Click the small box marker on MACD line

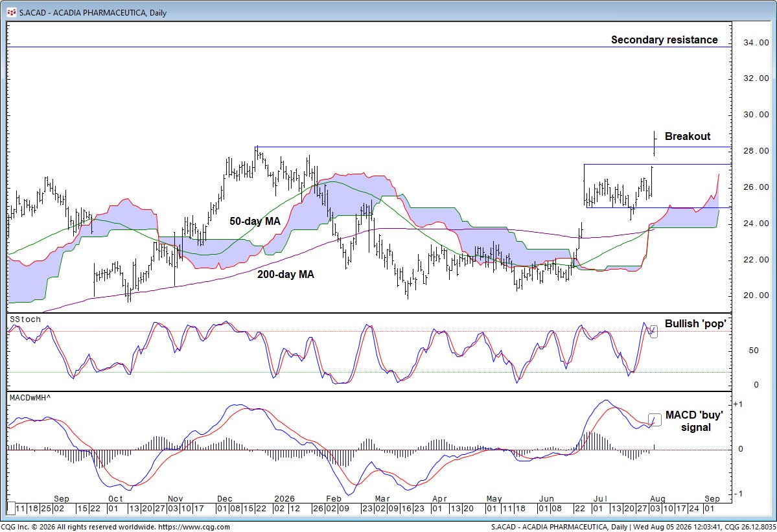(x=655, y=419)
